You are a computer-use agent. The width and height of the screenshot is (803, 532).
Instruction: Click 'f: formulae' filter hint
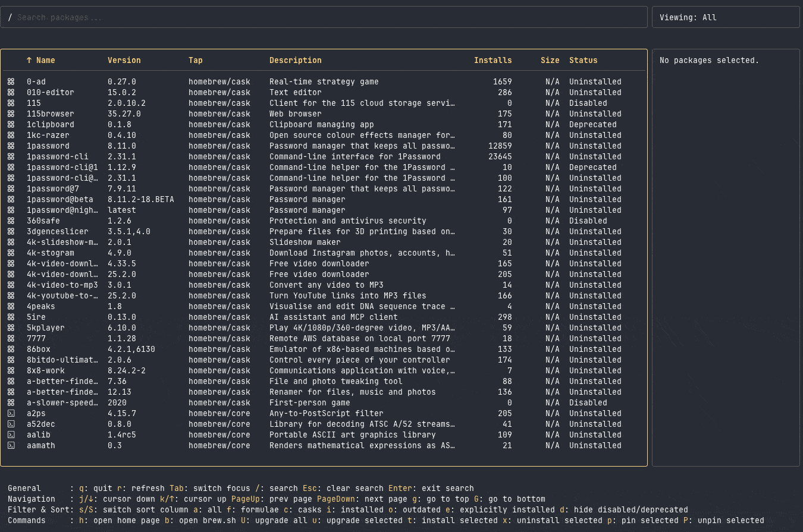pyautogui.click(x=253, y=509)
